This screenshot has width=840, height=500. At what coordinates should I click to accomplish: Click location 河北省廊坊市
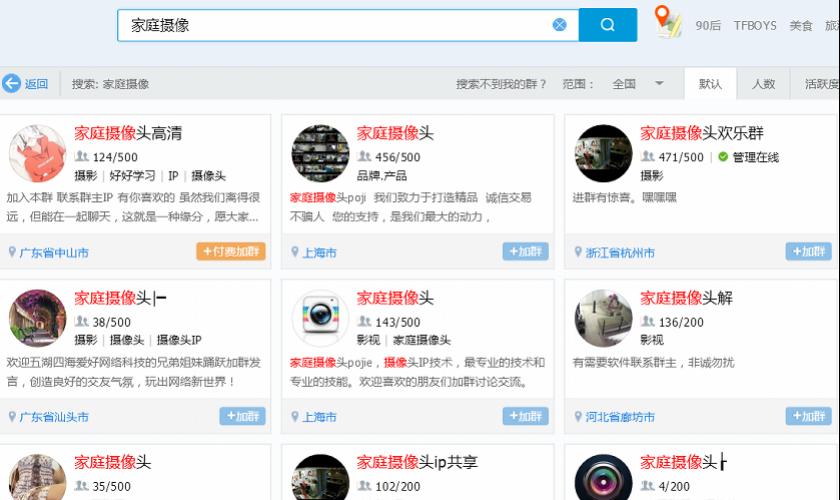(x=620, y=417)
